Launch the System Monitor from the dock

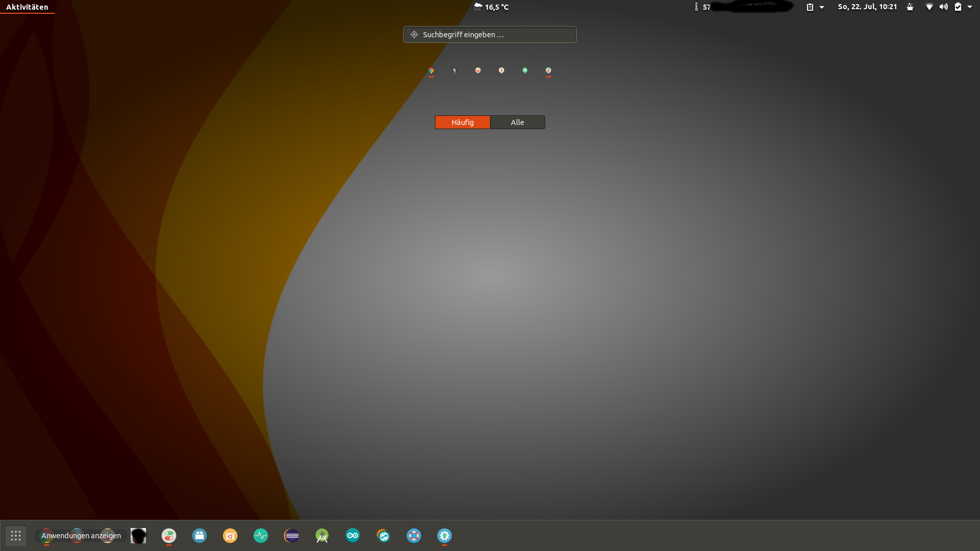click(x=261, y=536)
